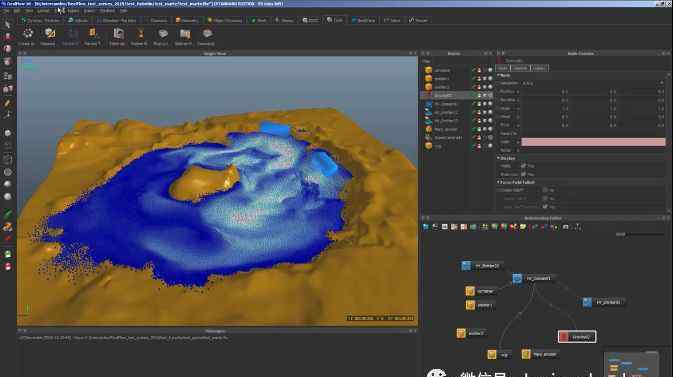The image size is (673, 377).
Task: Click the minimap thumbnail in Relationship Editor
Action: click(x=631, y=364)
